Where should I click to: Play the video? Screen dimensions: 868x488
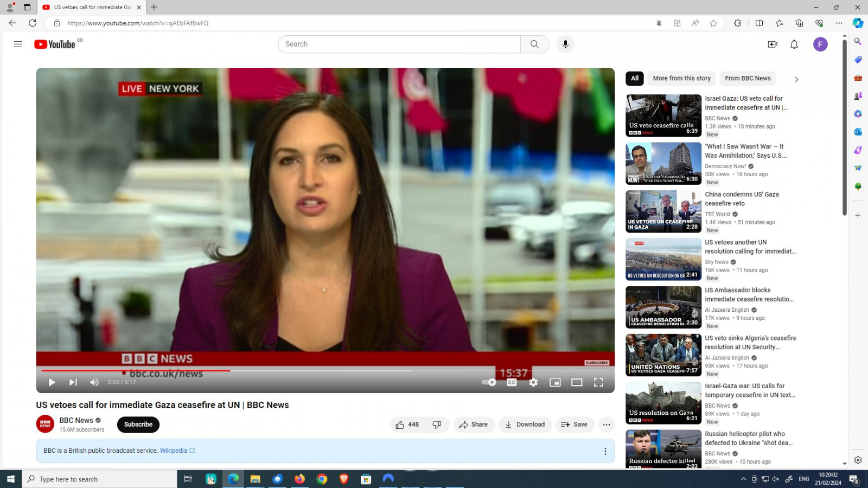52,382
